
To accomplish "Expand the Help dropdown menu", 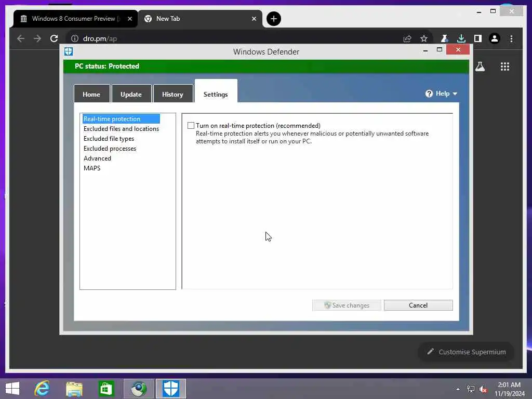I will 442,94.
